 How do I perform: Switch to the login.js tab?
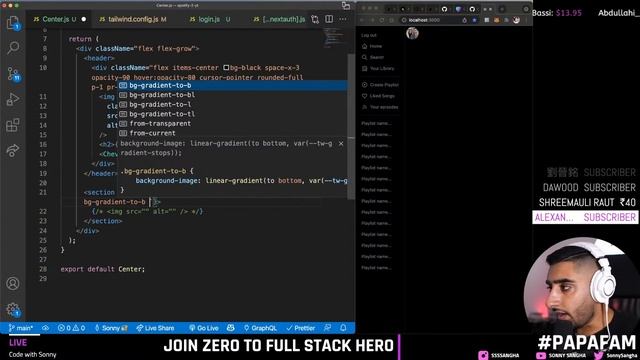(210, 19)
